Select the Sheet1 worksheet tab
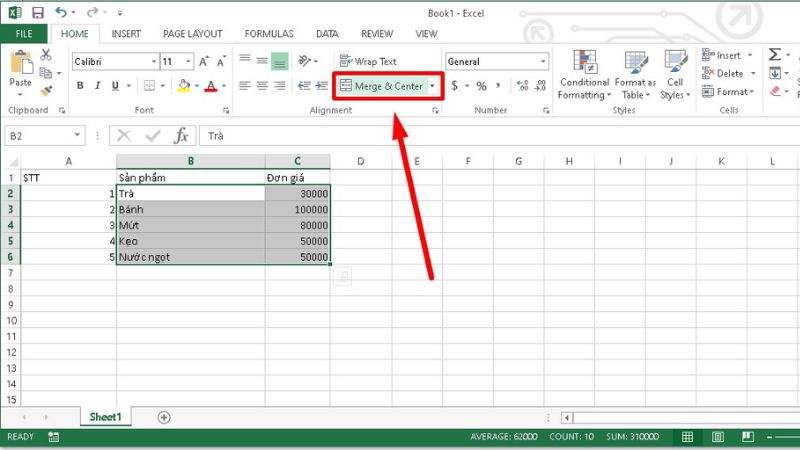The width and height of the screenshot is (800, 450). pyautogui.click(x=106, y=417)
